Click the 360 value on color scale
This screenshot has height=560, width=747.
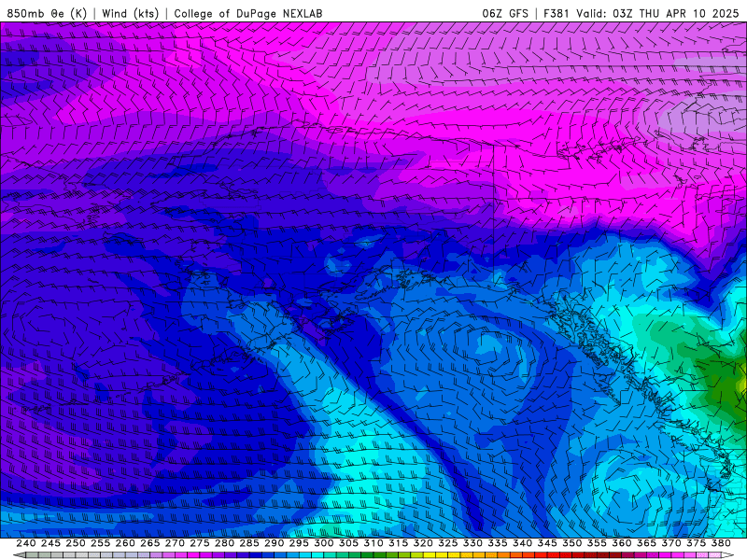click(x=621, y=543)
